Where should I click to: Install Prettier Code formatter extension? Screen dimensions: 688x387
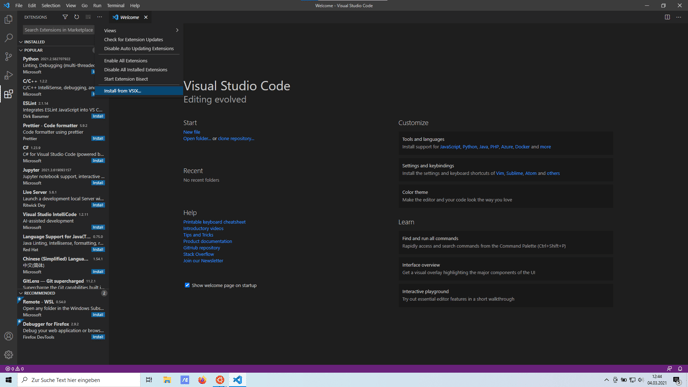(98, 138)
